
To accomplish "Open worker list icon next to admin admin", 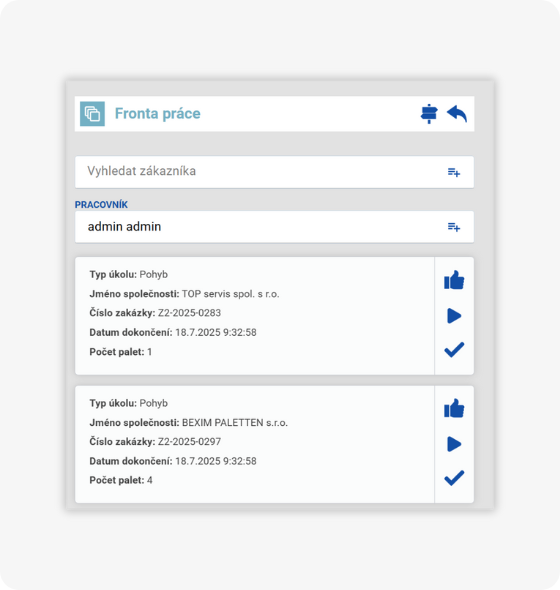I will click(x=454, y=227).
